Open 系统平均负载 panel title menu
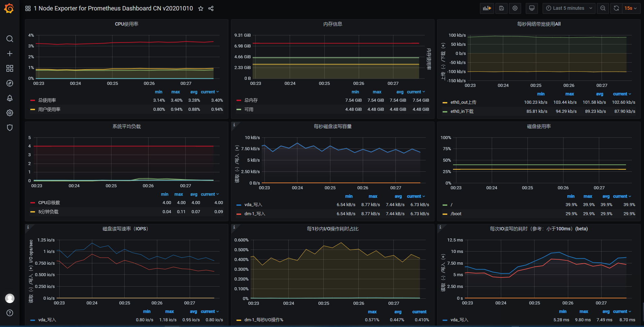This screenshot has width=644, height=327. (x=127, y=126)
